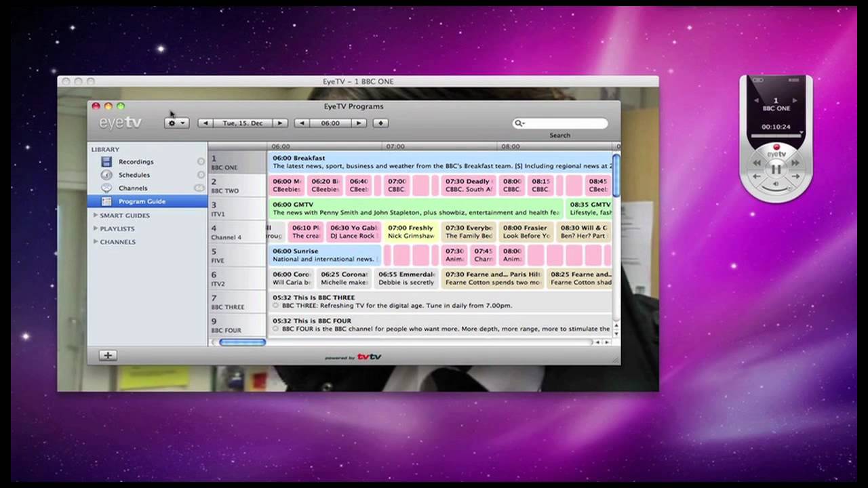Click the left arrow jump-back on remote
868x488 pixels.
pos(757,176)
